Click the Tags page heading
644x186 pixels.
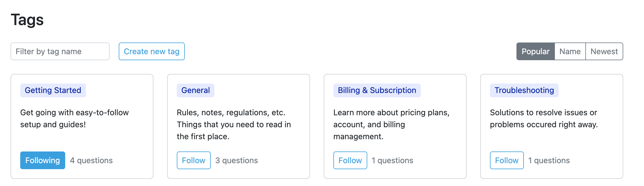[x=27, y=19]
